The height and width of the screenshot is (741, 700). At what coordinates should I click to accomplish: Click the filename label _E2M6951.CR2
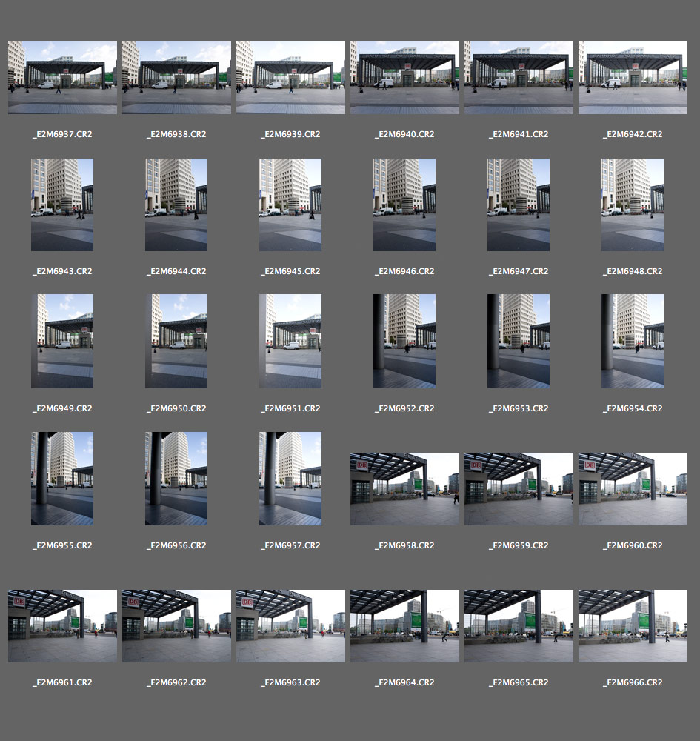tap(290, 409)
